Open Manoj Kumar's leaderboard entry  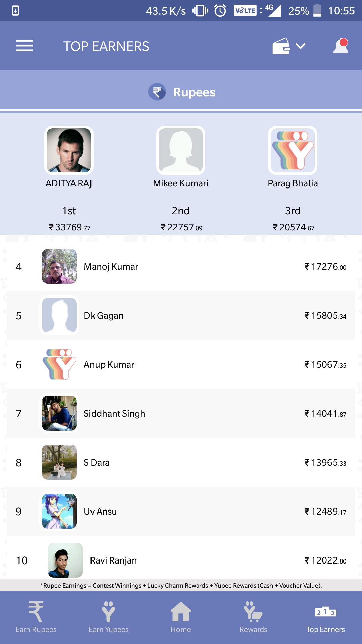(181, 266)
